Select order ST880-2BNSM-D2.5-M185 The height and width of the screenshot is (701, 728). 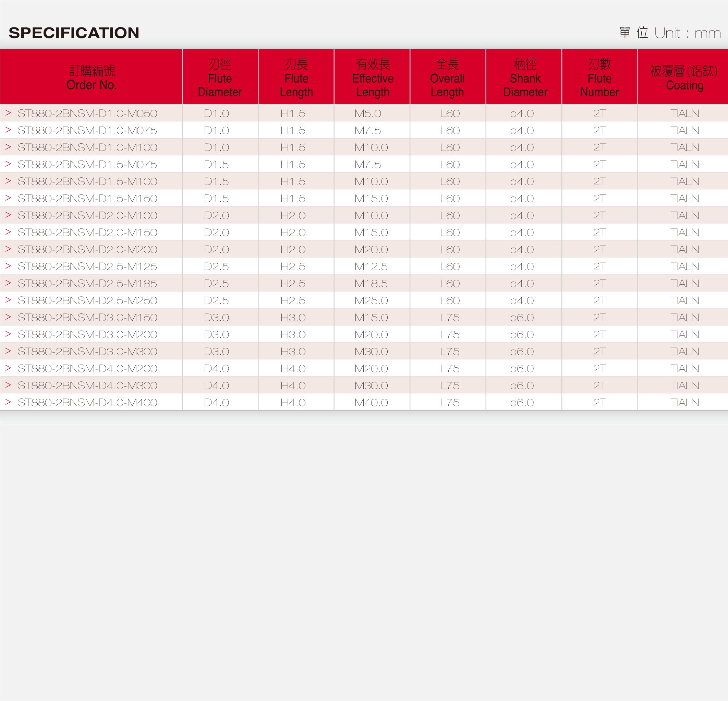[87, 283]
